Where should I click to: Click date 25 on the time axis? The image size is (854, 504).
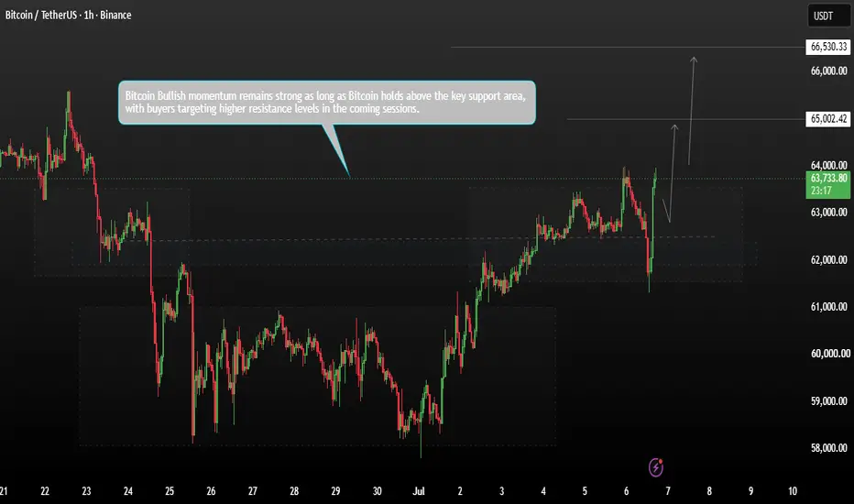tap(170, 491)
